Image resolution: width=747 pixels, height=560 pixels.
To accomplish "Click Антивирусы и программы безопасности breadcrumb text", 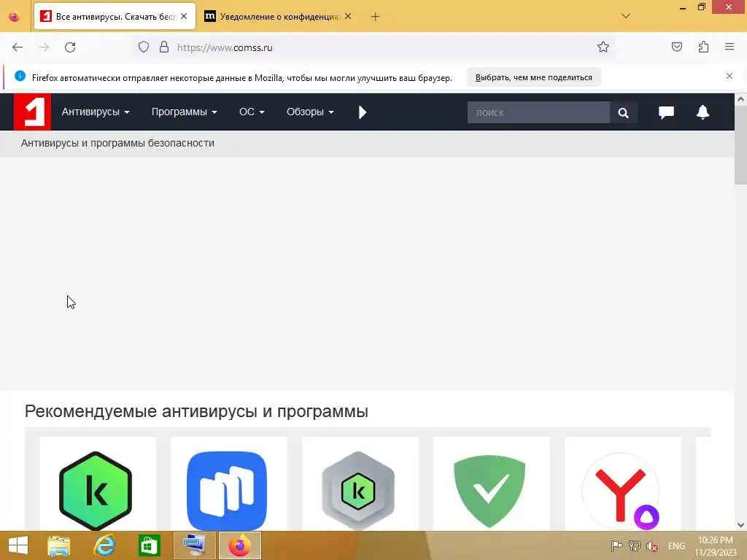I will (x=117, y=144).
